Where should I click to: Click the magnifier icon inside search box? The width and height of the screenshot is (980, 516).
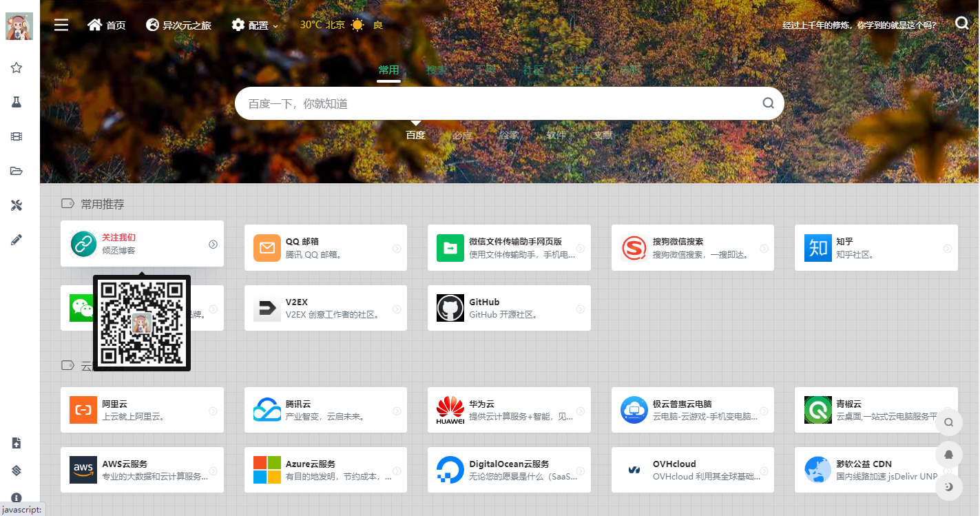coord(768,103)
